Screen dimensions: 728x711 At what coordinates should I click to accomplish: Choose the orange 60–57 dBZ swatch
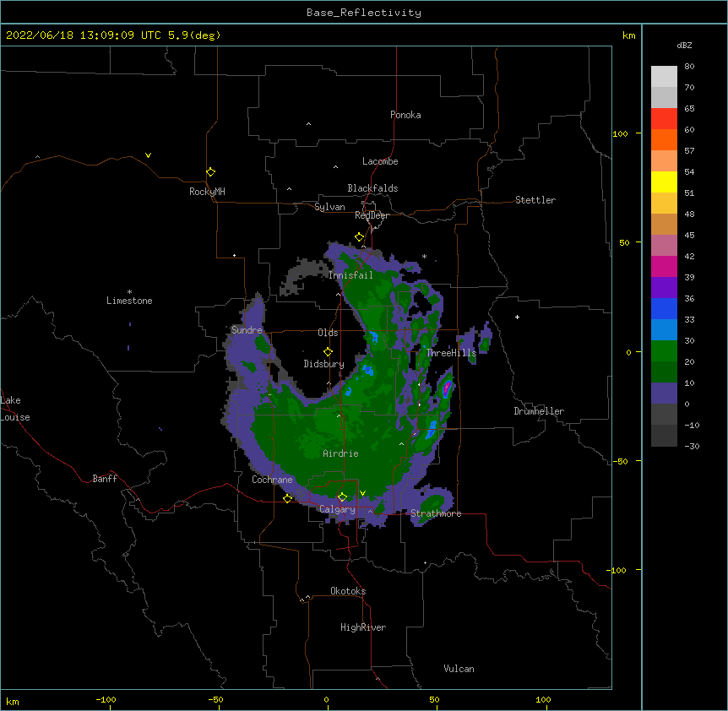coord(664,139)
